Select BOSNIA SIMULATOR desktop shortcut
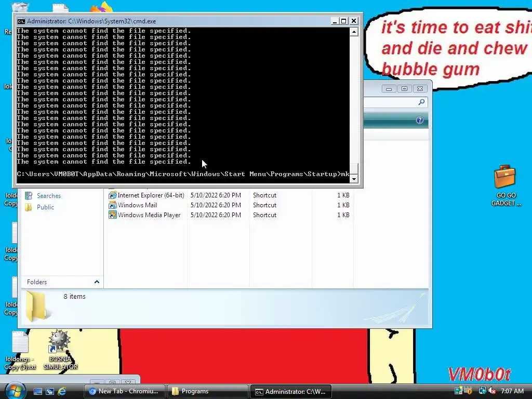532x399 pixels. coord(60,350)
